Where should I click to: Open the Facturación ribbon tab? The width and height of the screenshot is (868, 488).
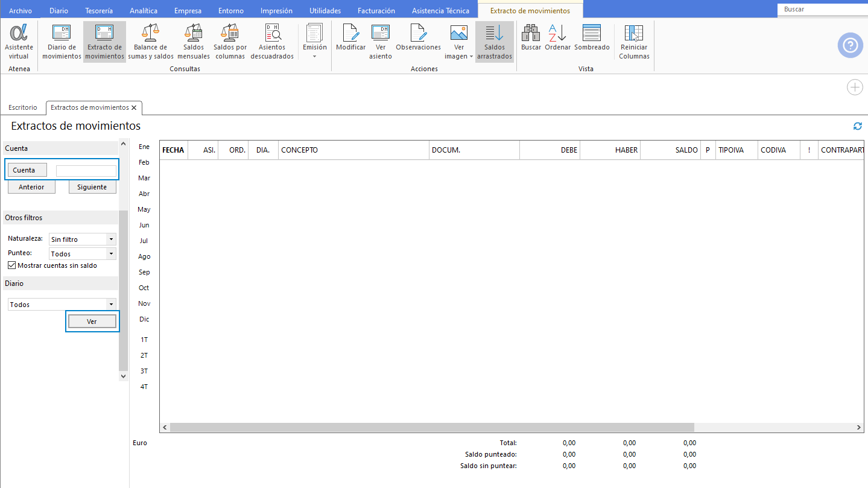point(376,11)
